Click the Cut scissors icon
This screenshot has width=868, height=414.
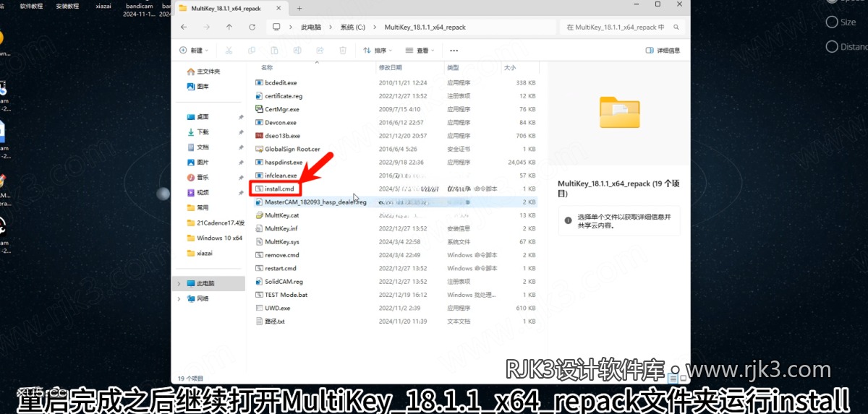pyautogui.click(x=229, y=51)
